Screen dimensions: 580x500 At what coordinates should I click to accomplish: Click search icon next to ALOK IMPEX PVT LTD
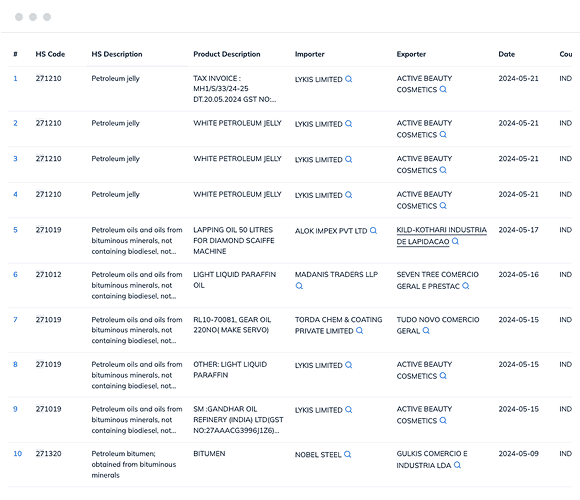pyautogui.click(x=373, y=230)
